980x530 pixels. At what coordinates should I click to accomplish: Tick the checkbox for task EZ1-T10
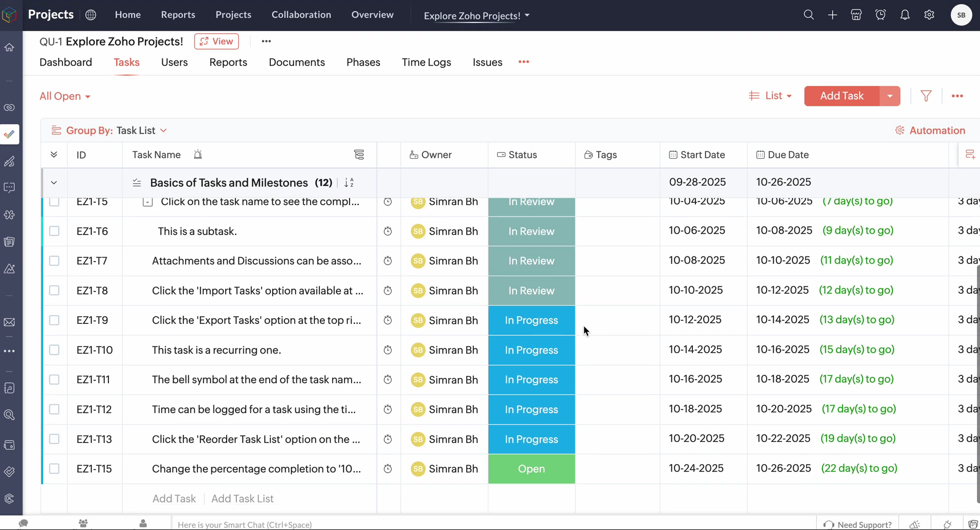click(54, 350)
